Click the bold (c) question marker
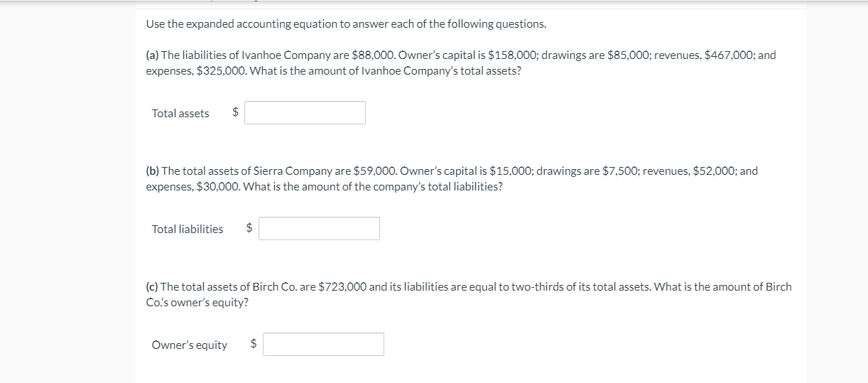The width and height of the screenshot is (868, 383). [x=152, y=286]
